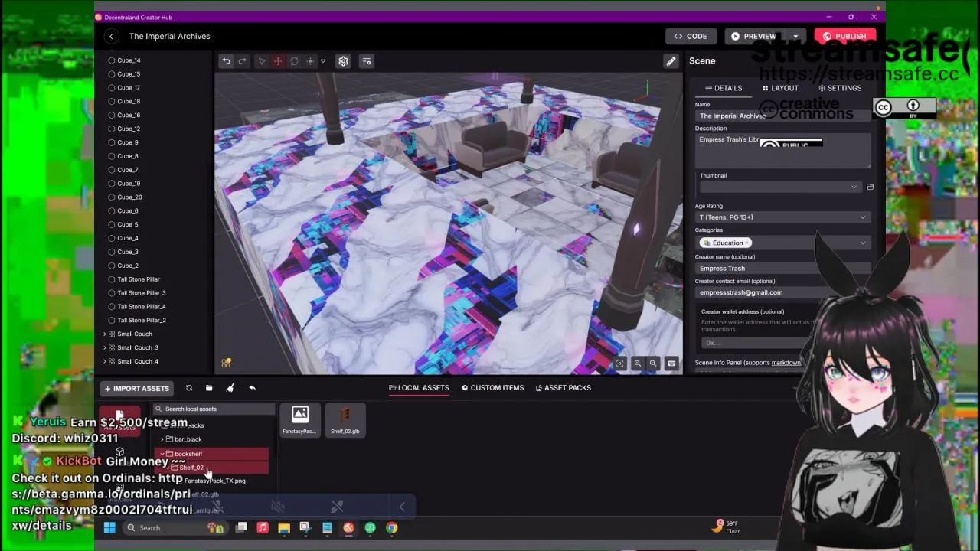The width and height of the screenshot is (980, 551).
Task: Click the Creator name field 'Empress Trash'
Action: click(782, 269)
